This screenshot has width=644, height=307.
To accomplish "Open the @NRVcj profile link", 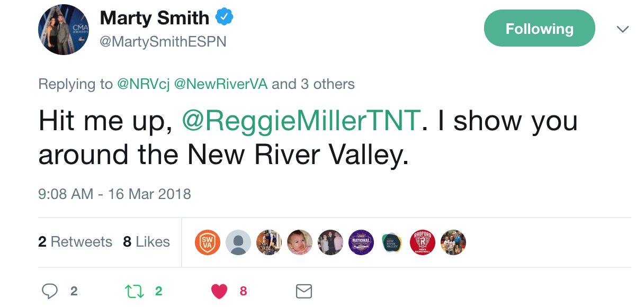I will tap(143, 84).
